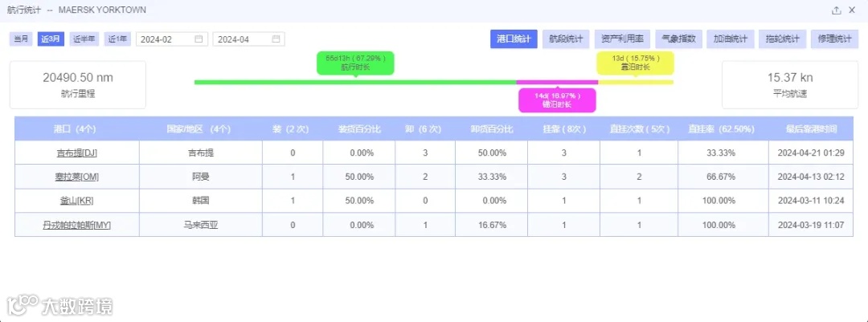Viewport: 868px width, 322px height.
Task: Click the 吉布提 country cell in 国家/地区 column
Action: tap(200, 153)
